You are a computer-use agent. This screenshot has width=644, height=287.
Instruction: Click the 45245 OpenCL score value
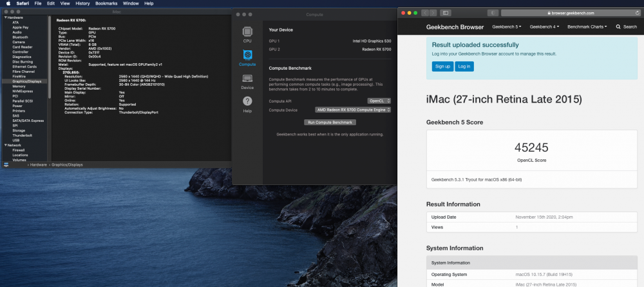point(531,148)
